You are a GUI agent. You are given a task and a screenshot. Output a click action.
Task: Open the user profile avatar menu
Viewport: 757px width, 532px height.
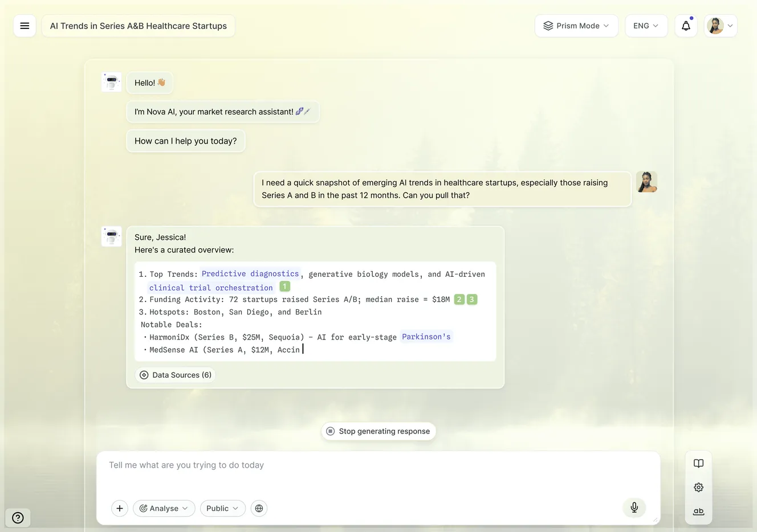[721, 26]
